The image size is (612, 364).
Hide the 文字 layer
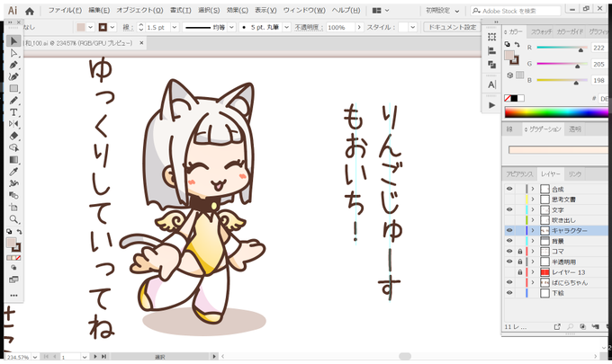pos(509,209)
